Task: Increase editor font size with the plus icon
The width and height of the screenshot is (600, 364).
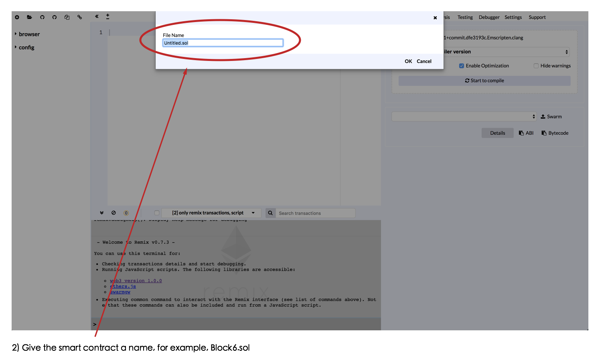Action: point(107,15)
